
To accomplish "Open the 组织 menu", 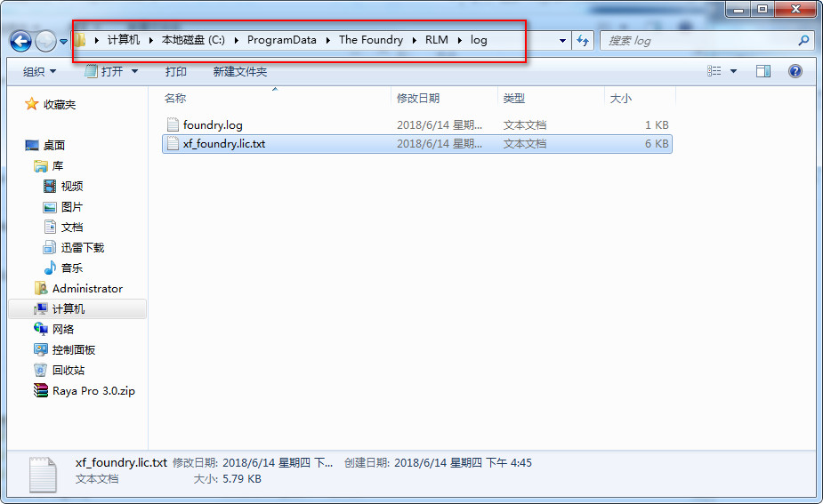I will click(x=39, y=72).
